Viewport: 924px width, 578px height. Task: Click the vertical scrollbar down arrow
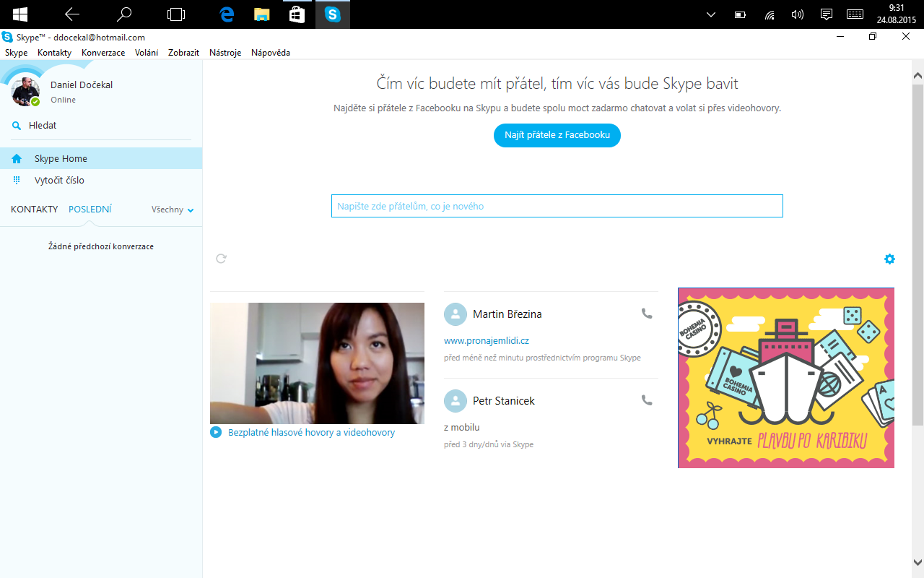918,562
